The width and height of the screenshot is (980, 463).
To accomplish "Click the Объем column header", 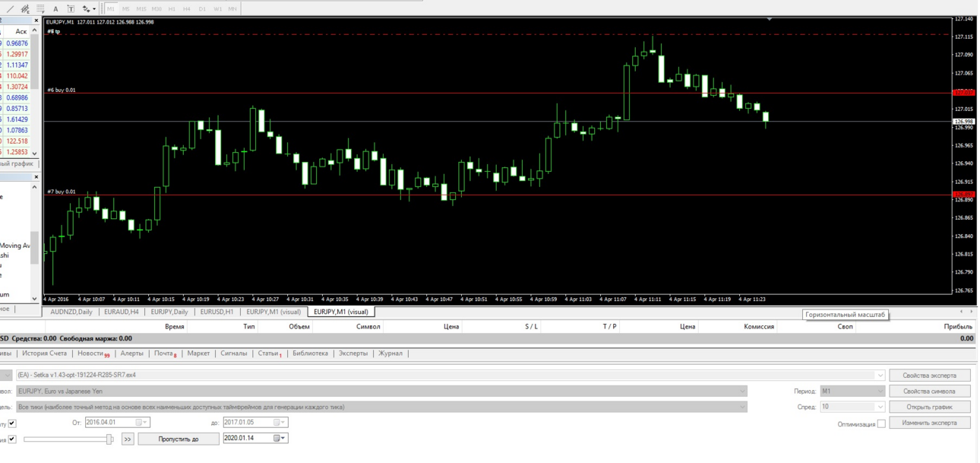I will point(299,327).
